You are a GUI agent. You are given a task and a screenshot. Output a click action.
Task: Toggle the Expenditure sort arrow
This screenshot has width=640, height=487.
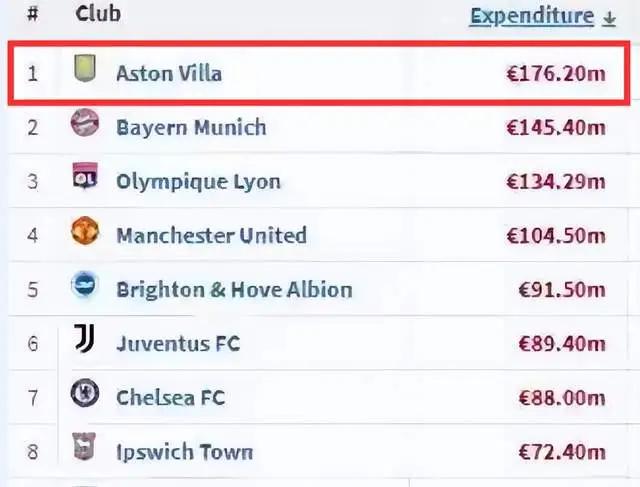[x=609, y=18]
